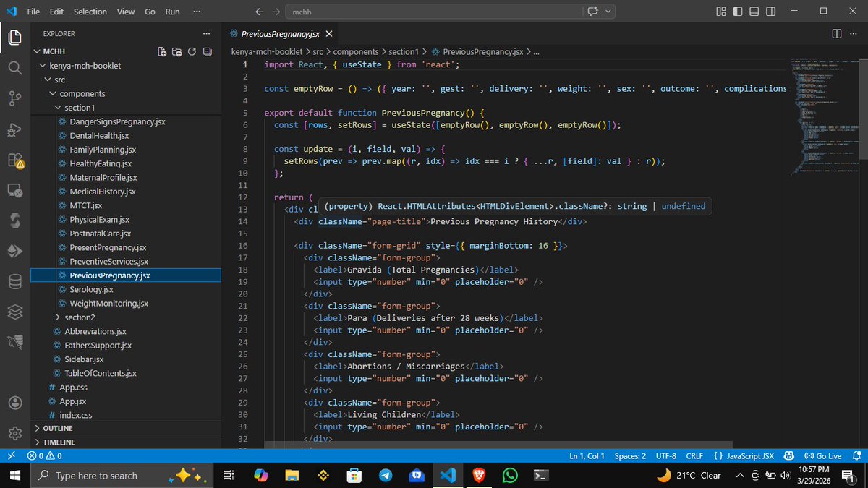Open App.css in Explorer
Screen dimensions: 868x488
pos(73,388)
